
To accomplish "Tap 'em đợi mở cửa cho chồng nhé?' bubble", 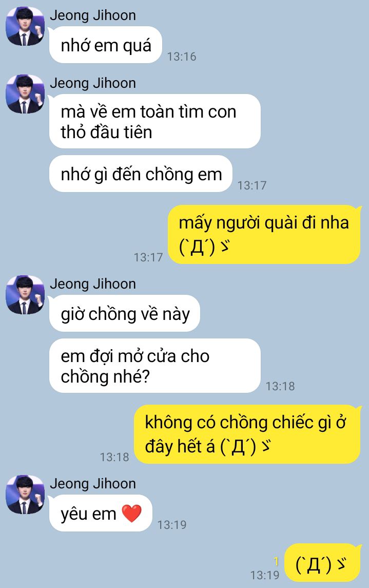I will click(x=154, y=366).
